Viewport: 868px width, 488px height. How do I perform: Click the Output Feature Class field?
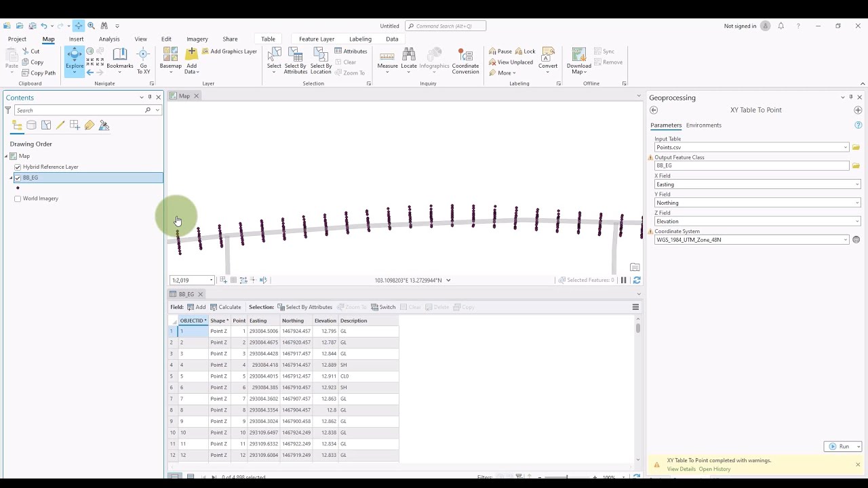click(752, 165)
